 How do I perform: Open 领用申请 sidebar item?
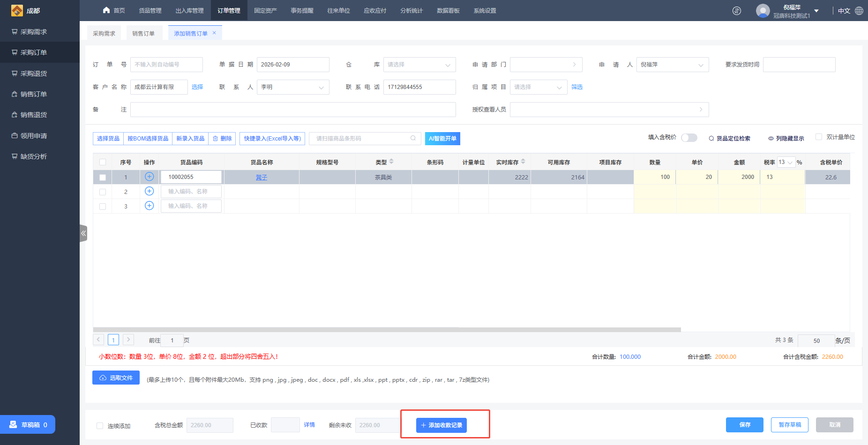[x=40, y=136]
